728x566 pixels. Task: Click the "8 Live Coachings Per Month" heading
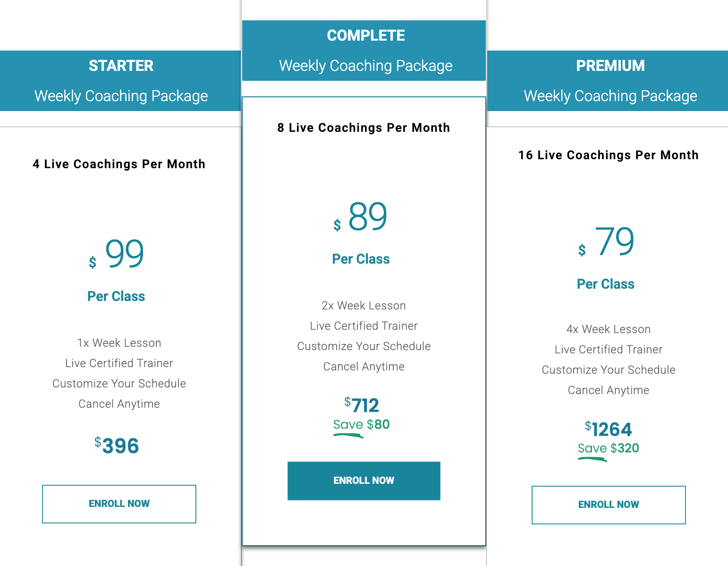[x=364, y=128]
